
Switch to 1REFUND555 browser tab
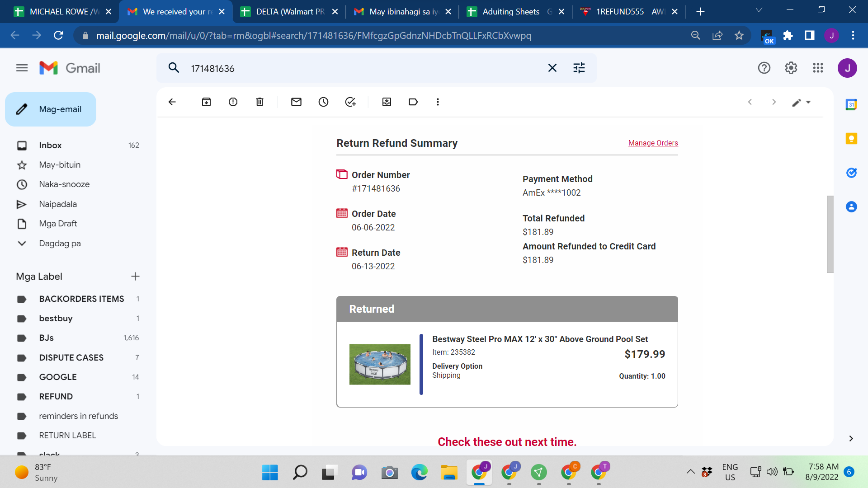pyautogui.click(x=629, y=12)
